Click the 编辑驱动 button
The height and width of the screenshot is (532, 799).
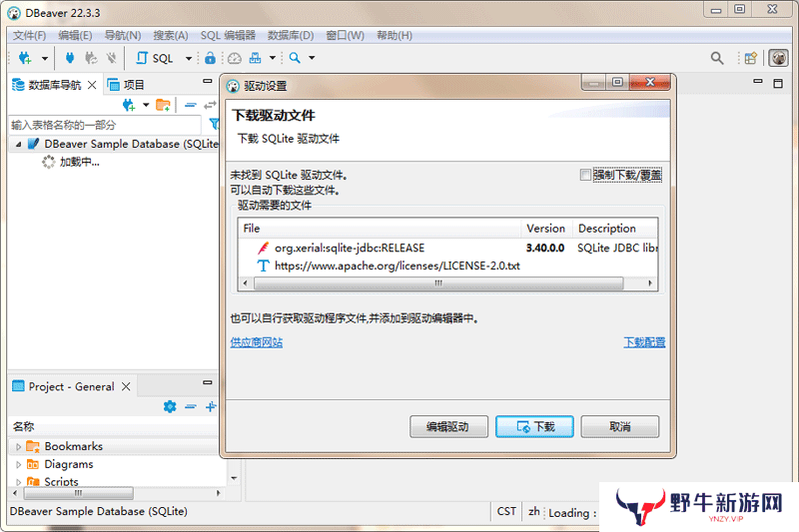pos(448,426)
